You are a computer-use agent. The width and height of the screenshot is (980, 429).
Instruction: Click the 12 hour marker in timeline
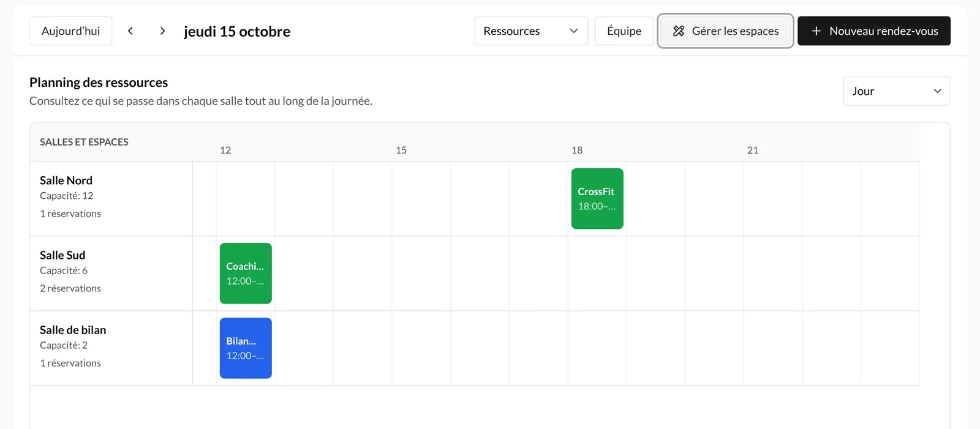225,150
